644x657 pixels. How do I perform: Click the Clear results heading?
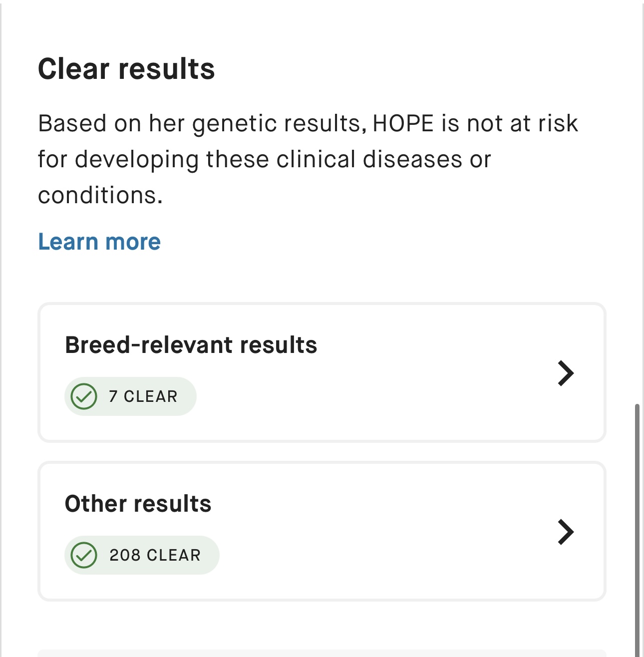[126, 69]
